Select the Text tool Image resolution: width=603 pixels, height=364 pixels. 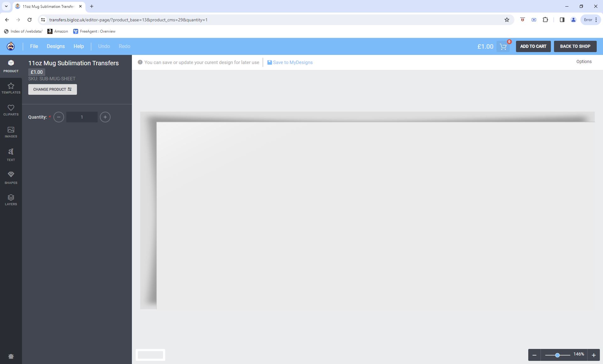pos(11,155)
